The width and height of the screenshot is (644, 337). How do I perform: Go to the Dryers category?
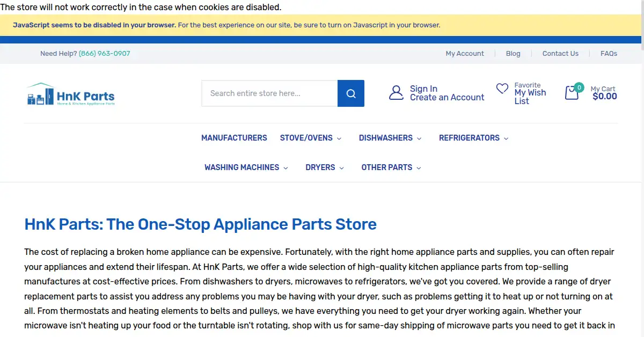(320, 167)
